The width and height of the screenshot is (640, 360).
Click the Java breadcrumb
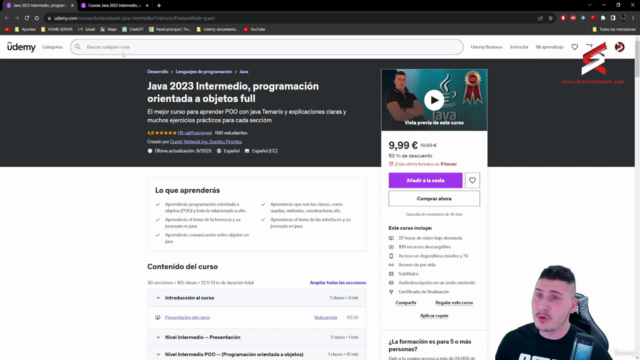click(244, 72)
